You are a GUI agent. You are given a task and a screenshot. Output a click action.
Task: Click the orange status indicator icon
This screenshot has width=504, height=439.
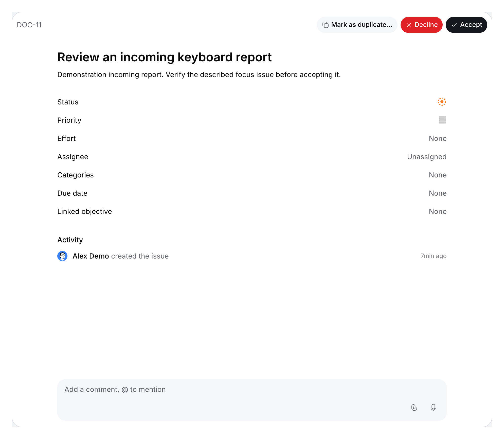coord(442,102)
